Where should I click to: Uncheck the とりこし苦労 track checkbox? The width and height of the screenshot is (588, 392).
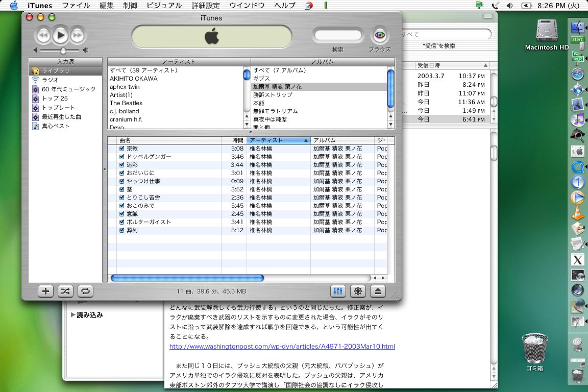pyautogui.click(x=121, y=198)
